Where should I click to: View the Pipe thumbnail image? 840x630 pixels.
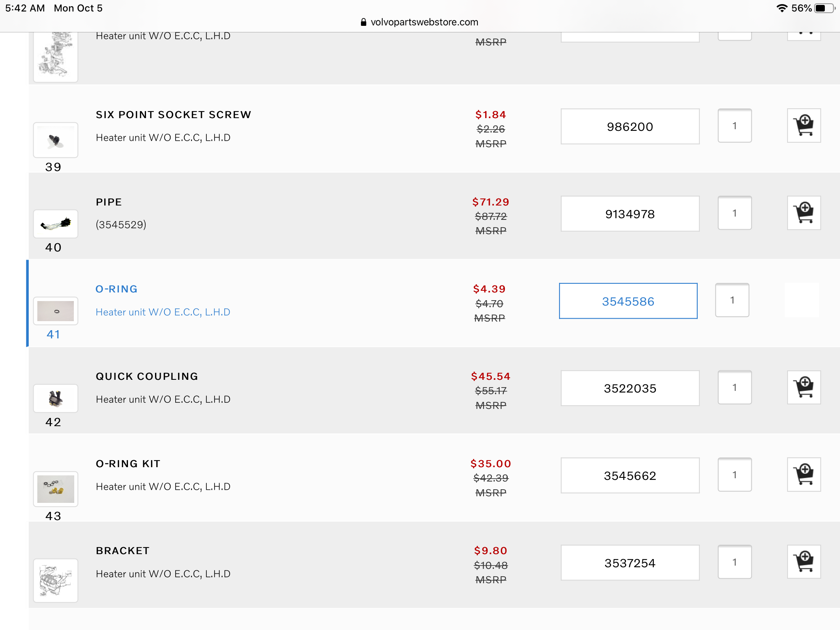[x=56, y=224]
